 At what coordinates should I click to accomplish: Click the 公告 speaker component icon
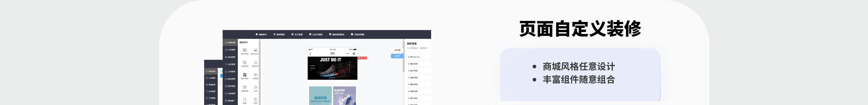point(255,88)
